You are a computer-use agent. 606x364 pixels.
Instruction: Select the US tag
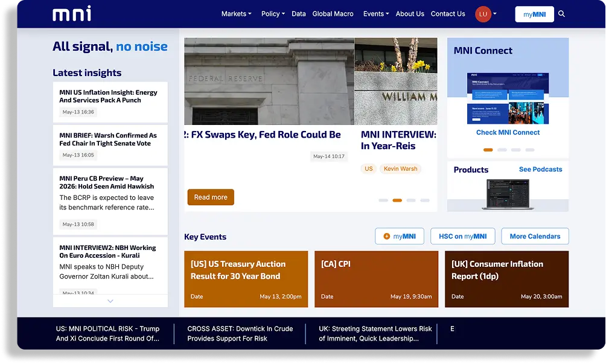(x=369, y=169)
